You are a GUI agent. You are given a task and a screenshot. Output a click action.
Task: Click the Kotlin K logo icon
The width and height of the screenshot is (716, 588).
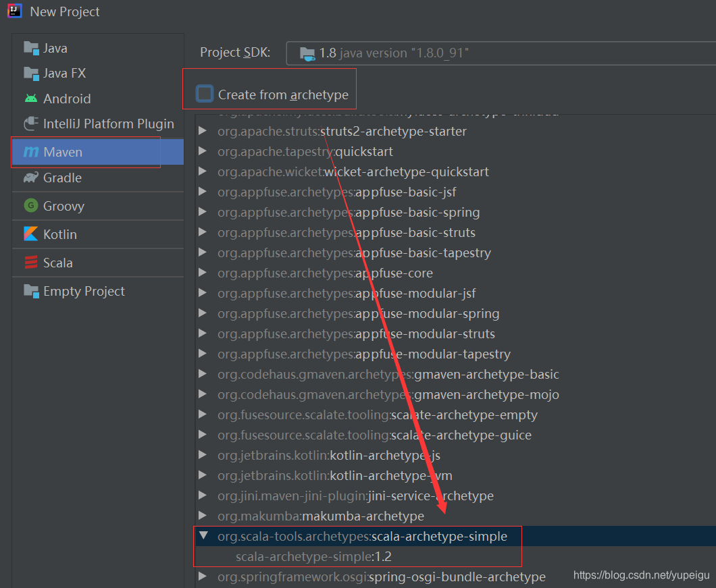[x=30, y=234]
